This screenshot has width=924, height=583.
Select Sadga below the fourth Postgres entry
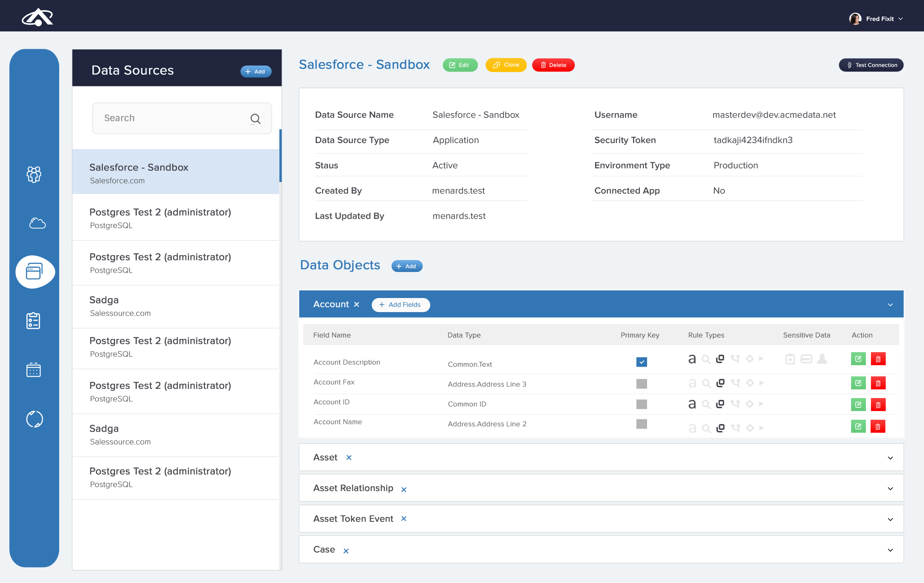point(175,435)
